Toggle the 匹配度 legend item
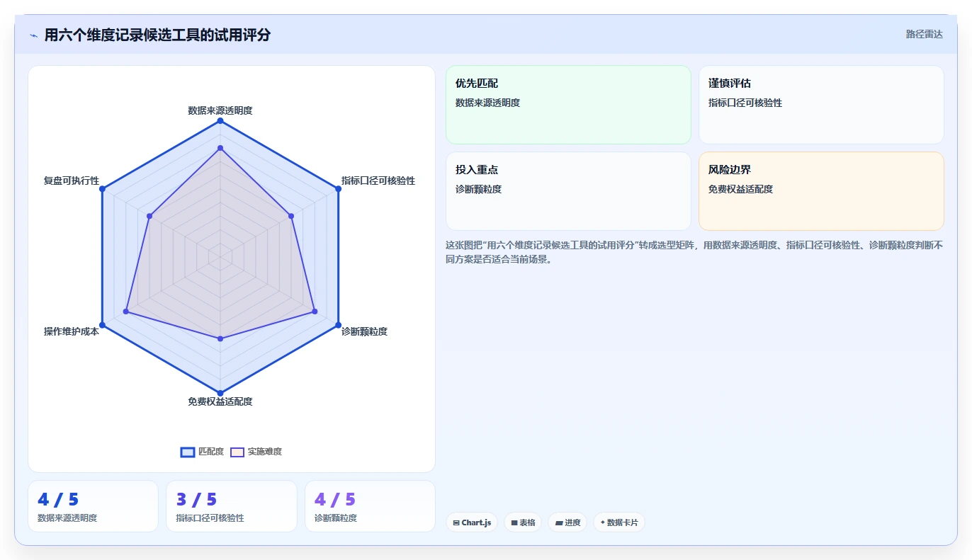Screen dimensions: 972x560 tap(202, 452)
